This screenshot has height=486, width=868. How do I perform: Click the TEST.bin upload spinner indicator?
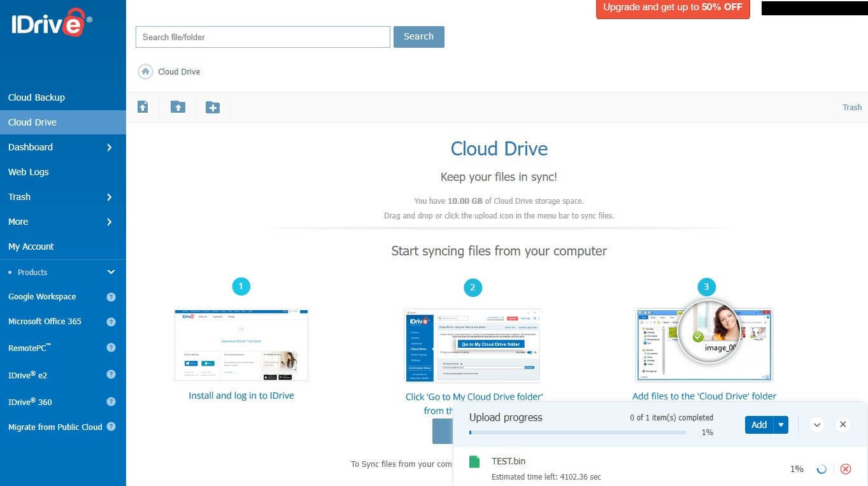click(822, 469)
